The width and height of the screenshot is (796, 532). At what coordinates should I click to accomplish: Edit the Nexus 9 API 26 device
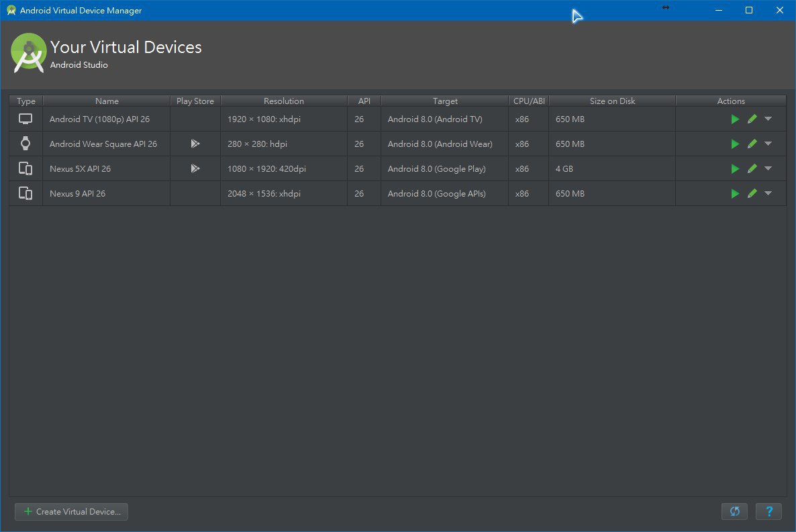pos(752,194)
